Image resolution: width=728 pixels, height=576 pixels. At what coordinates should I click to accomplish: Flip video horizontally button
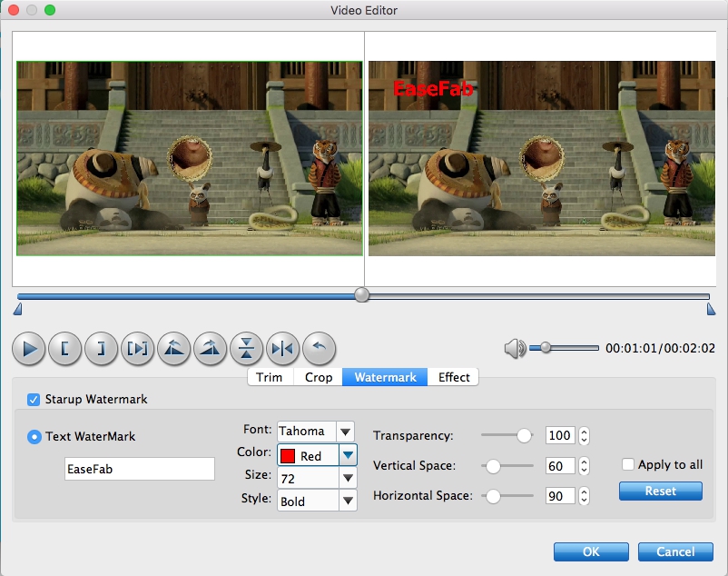[x=282, y=348]
